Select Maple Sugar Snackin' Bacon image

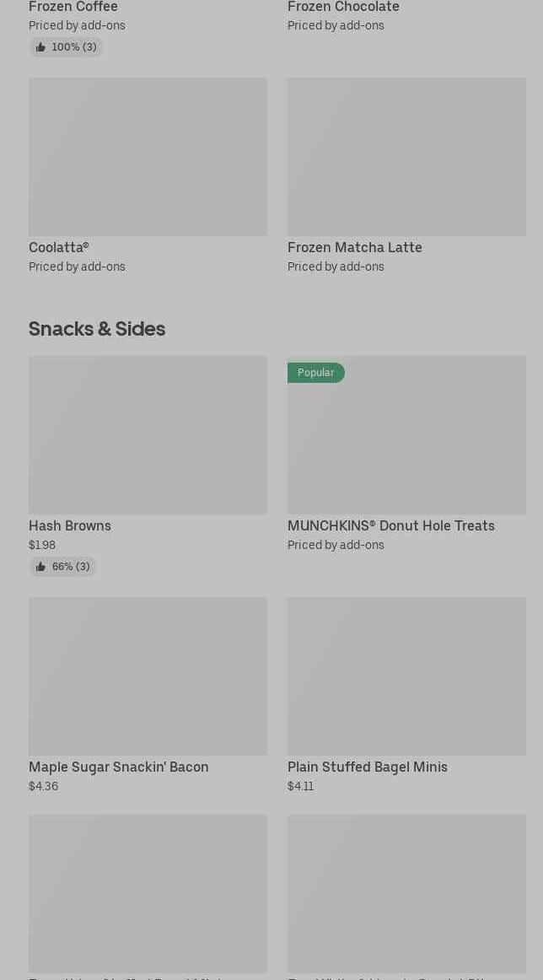(148, 676)
